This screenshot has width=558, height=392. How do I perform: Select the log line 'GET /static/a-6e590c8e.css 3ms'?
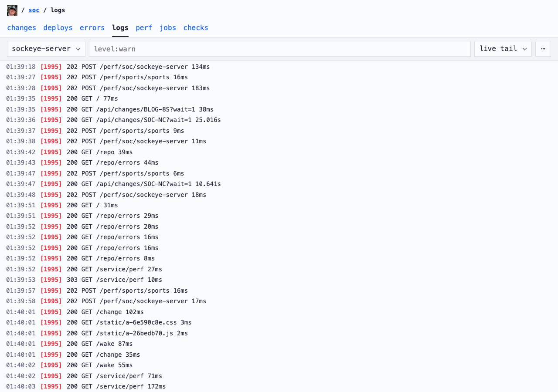(279, 322)
